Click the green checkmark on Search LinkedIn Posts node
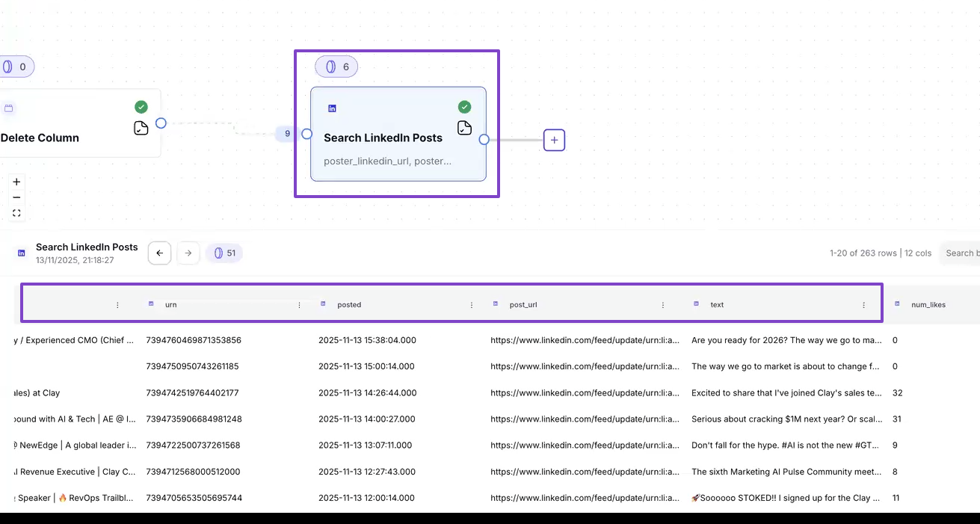This screenshot has height=524, width=980. [464, 107]
